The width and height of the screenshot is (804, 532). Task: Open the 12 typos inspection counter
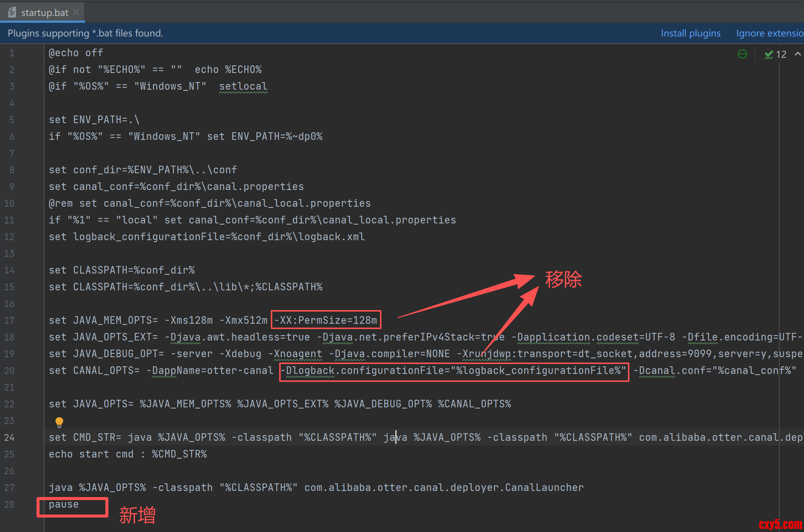(x=781, y=55)
